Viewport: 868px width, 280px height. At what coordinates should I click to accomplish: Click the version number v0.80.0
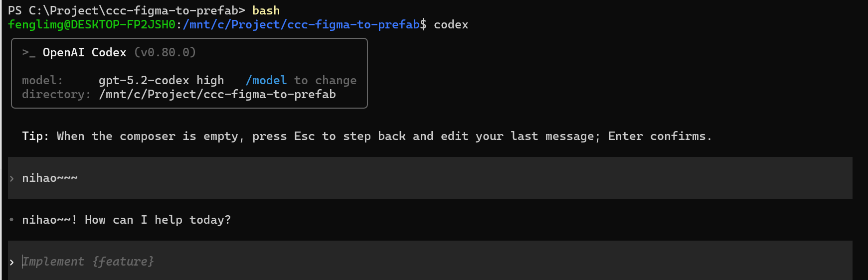tap(165, 52)
